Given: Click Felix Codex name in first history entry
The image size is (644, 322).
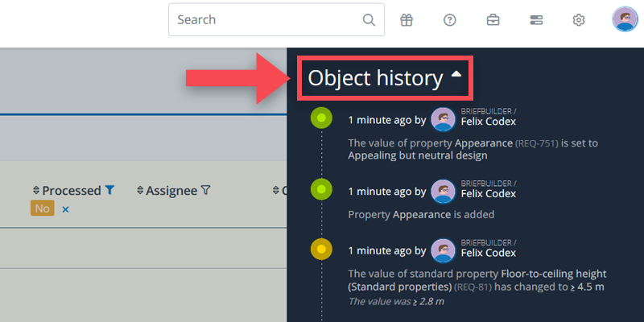Looking at the screenshot, I should coord(488,122).
